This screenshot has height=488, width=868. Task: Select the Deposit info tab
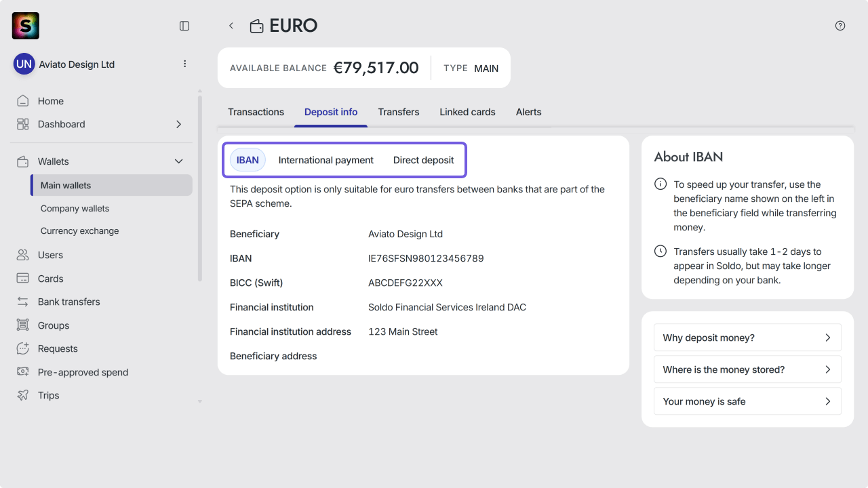click(331, 112)
